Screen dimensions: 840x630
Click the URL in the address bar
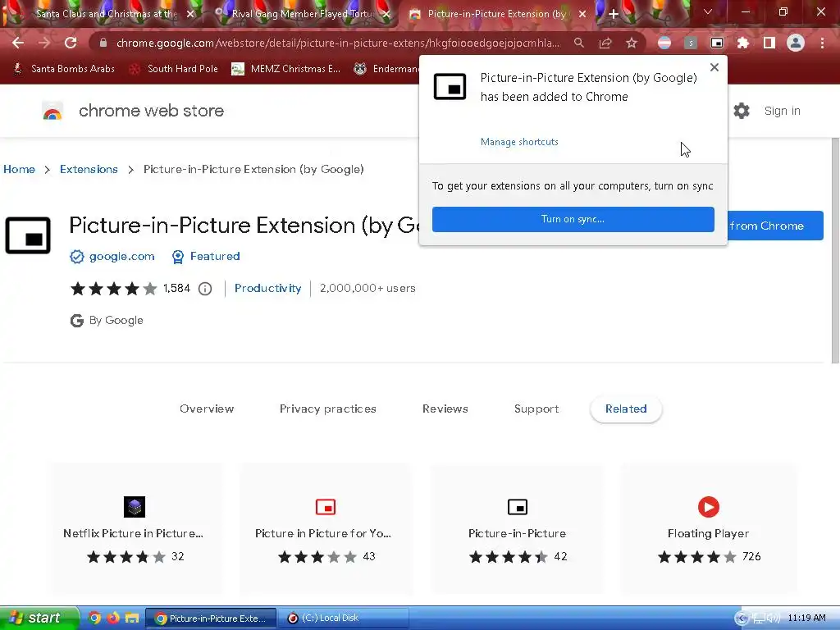[x=339, y=43]
